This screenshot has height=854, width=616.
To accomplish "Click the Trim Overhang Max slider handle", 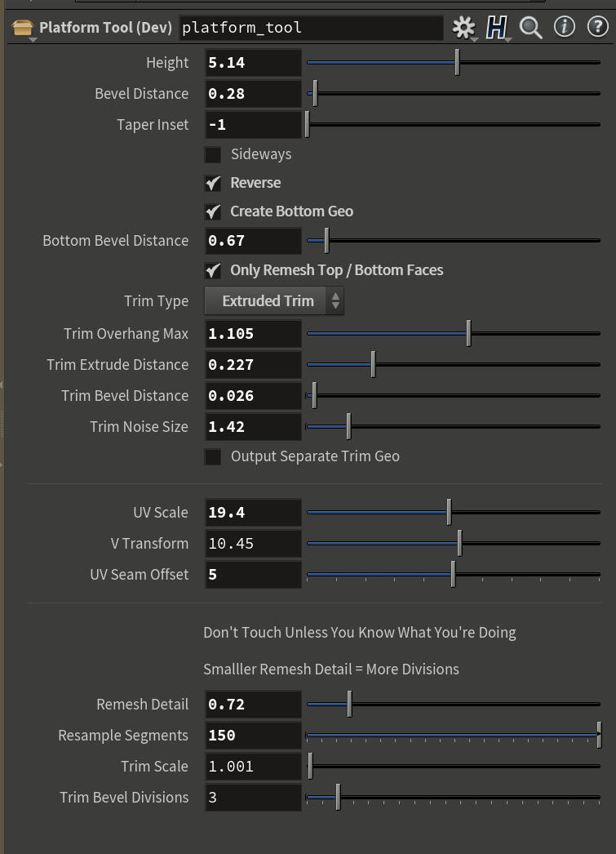I will point(469,333).
